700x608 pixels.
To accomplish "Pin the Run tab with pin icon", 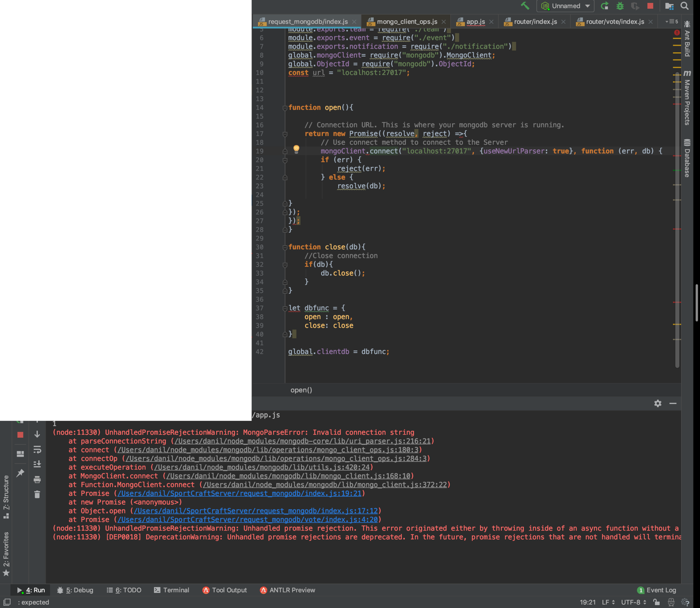I will pos(20,473).
